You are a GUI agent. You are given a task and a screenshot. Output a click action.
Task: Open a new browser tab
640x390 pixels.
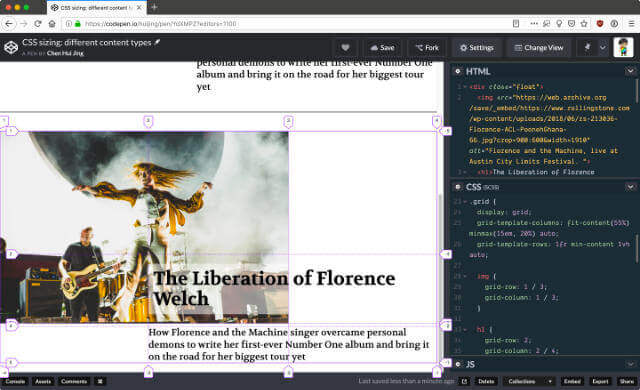coord(154,7)
